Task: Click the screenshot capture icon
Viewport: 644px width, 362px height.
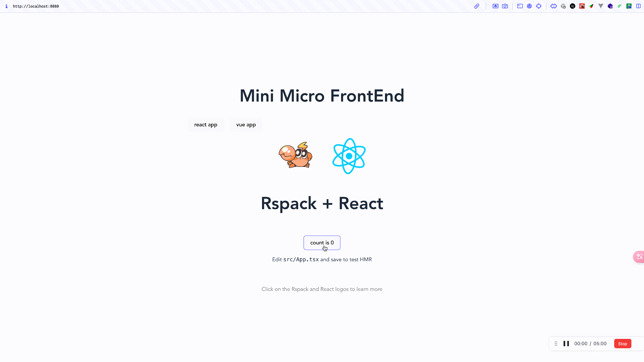Action: coord(505,6)
